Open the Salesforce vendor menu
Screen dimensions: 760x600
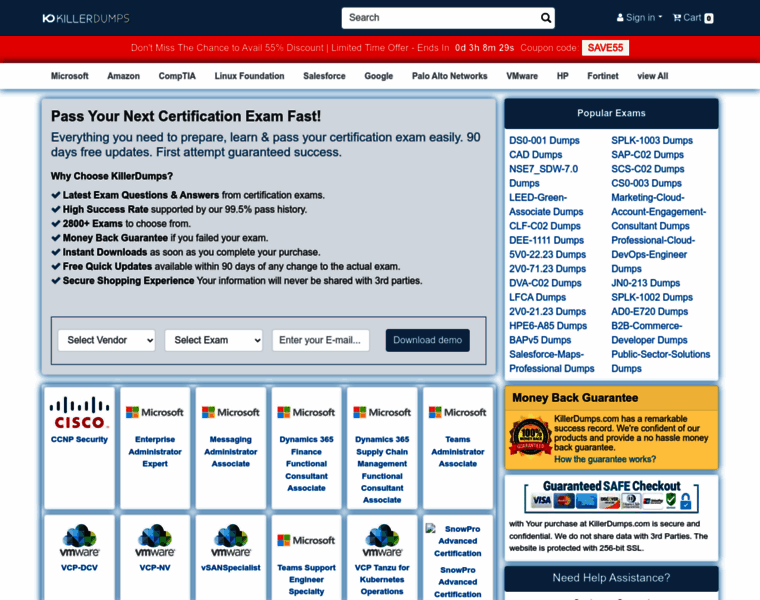click(x=324, y=76)
